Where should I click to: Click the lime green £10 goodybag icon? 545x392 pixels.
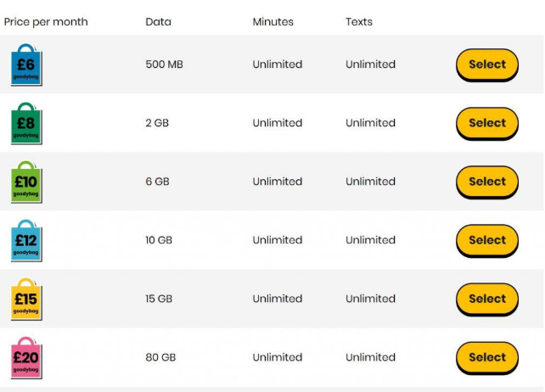coord(26,182)
